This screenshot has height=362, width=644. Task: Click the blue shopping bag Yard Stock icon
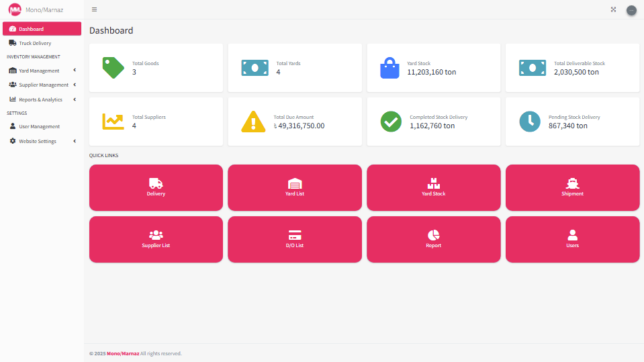pos(389,68)
